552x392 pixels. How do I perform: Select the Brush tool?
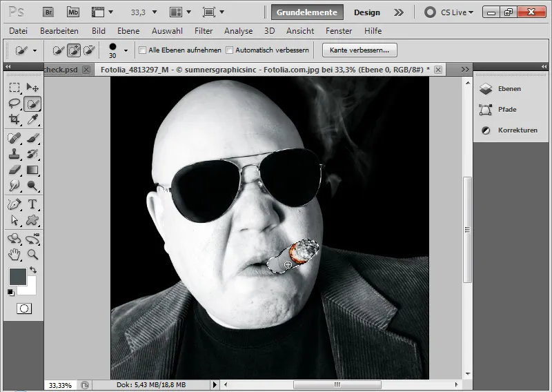tap(32, 138)
